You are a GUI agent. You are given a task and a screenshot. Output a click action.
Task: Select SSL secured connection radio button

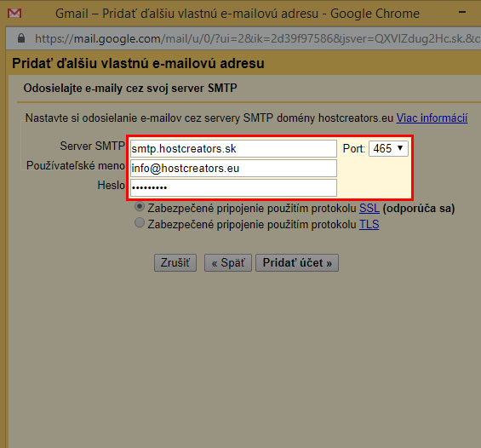point(140,207)
